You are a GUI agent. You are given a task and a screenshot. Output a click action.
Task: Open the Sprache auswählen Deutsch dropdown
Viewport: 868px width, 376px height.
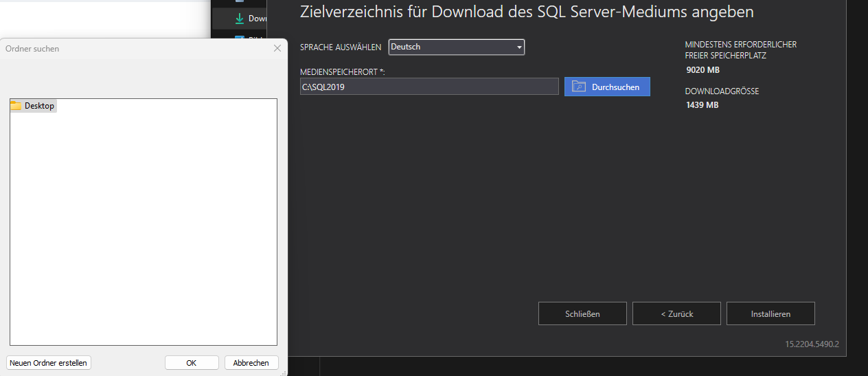(x=457, y=47)
